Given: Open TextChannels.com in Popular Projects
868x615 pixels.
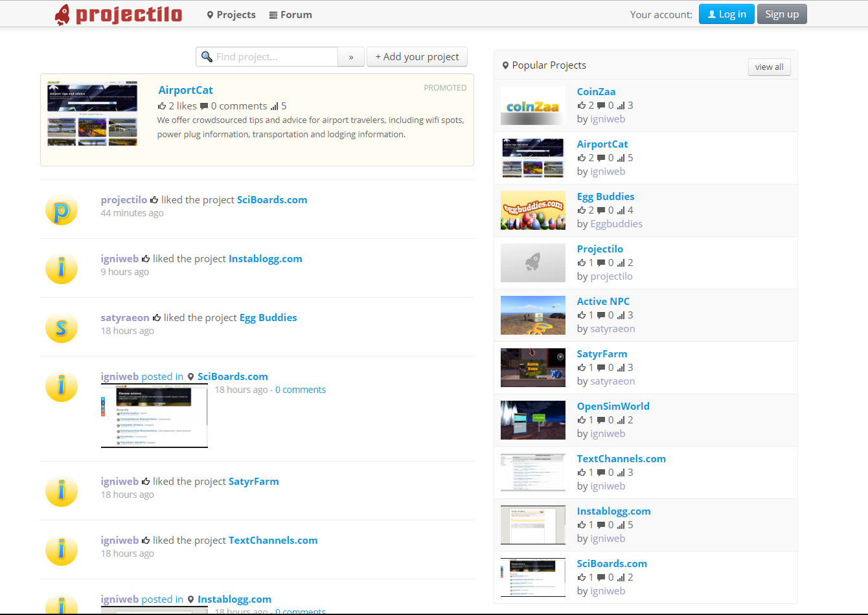Looking at the screenshot, I should tap(621, 459).
